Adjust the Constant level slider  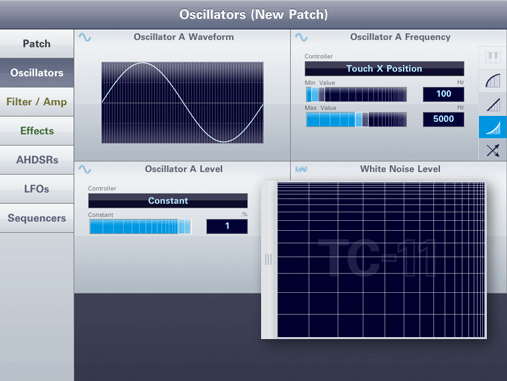click(x=140, y=226)
